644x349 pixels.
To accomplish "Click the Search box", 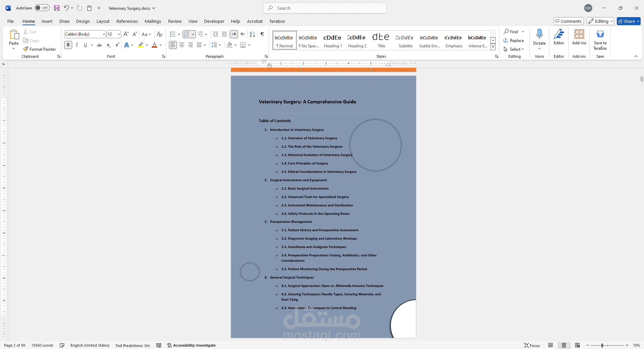I will point(325,8).
